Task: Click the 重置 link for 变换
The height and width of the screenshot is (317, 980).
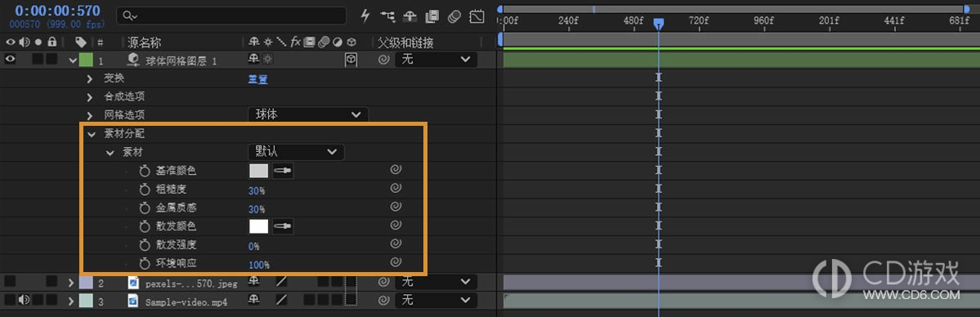Action: tap(258, 78)
